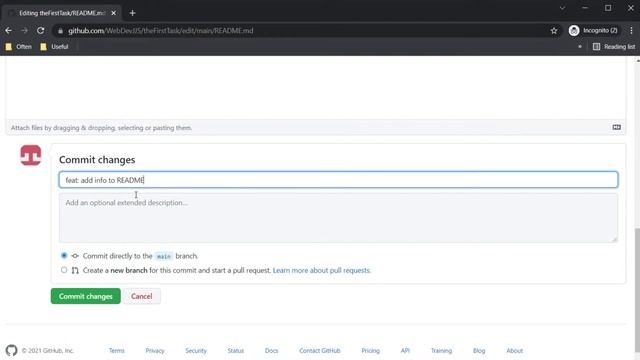Image resolution: width=640 pixels, height=360 pixels.
Task: Open the Terms footer link
Action: pyautogui.click(x=117, y=351)
